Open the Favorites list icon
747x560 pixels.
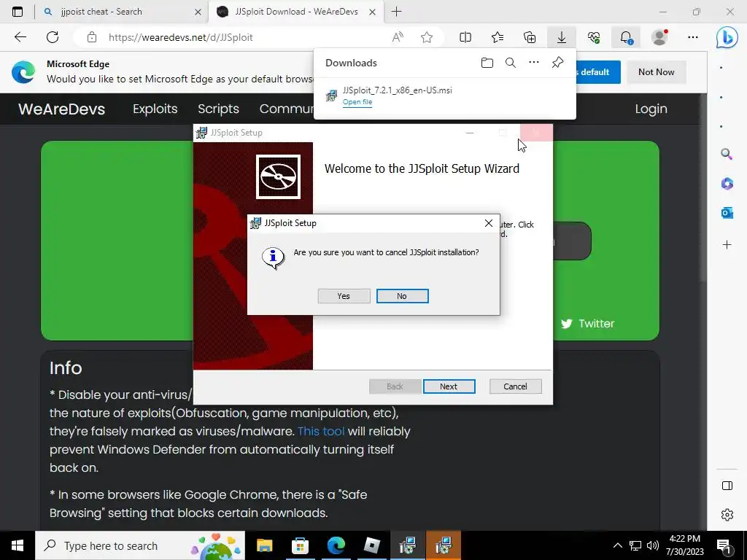(x=498, y=37)
